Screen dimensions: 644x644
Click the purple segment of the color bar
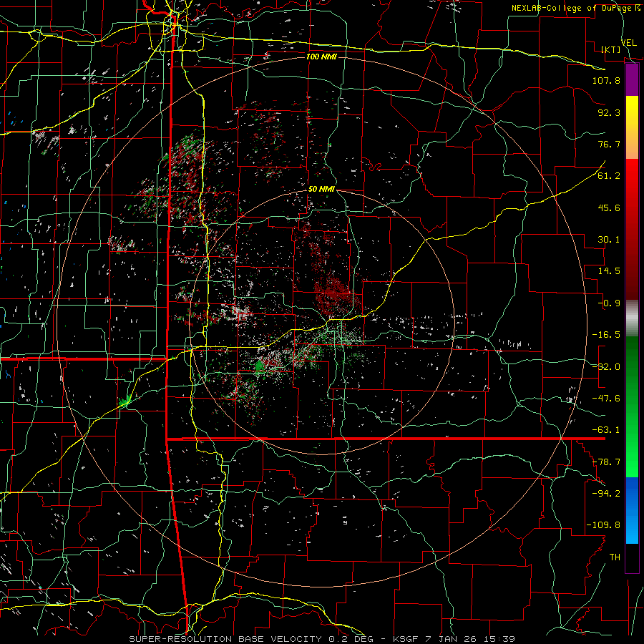click(632, 80)
